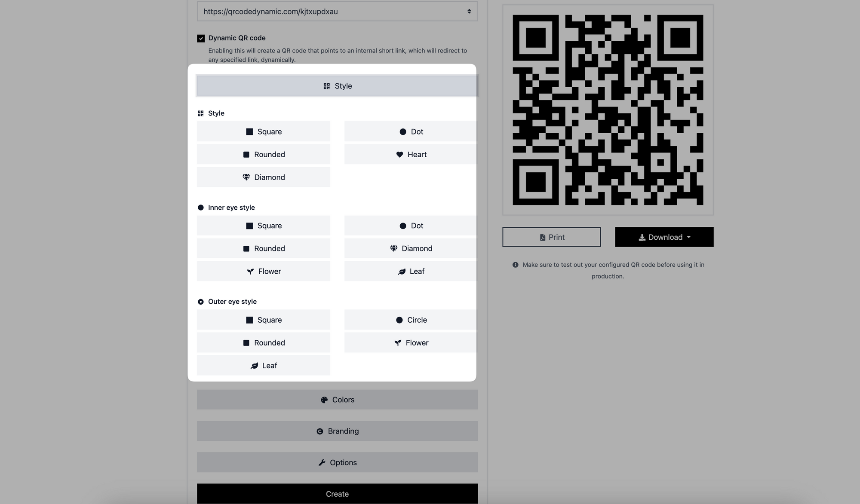Expand the Branding section
The height and width of the screenshot is (504, 860).
(337, 430)
